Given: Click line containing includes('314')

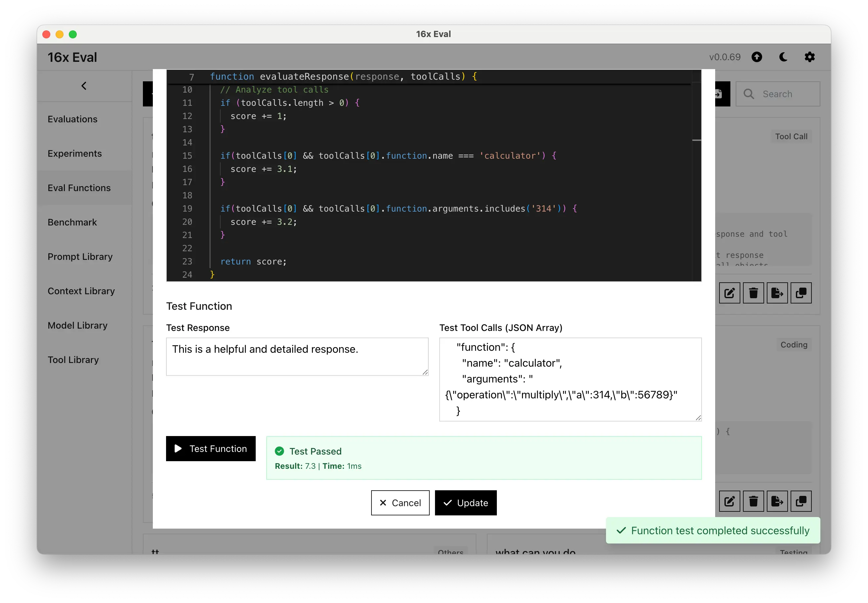Looking at the screenshot, I should pyautogui.click(x=399, y=209).
